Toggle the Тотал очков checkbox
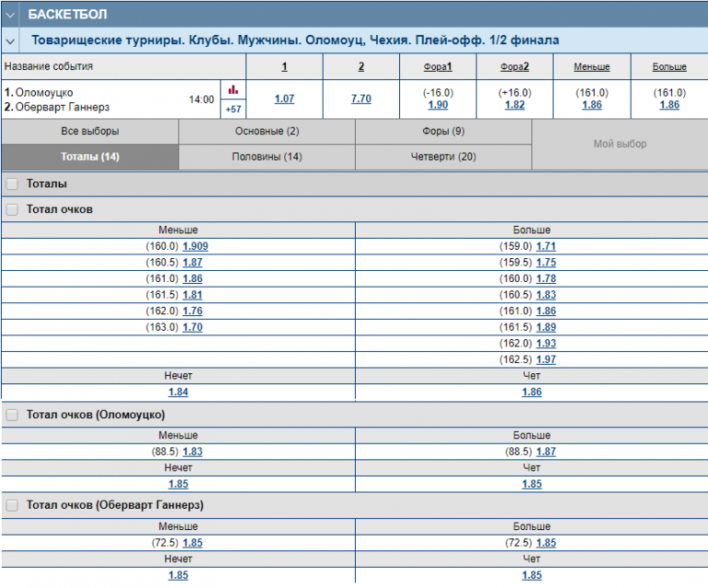 (12, 209)
